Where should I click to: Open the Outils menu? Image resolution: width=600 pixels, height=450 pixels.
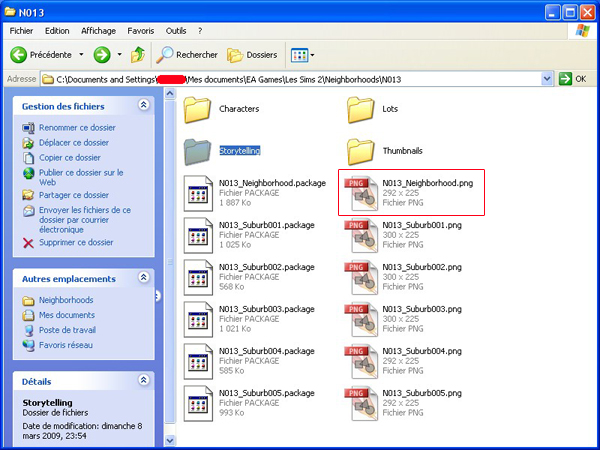[x=176, y=31]
